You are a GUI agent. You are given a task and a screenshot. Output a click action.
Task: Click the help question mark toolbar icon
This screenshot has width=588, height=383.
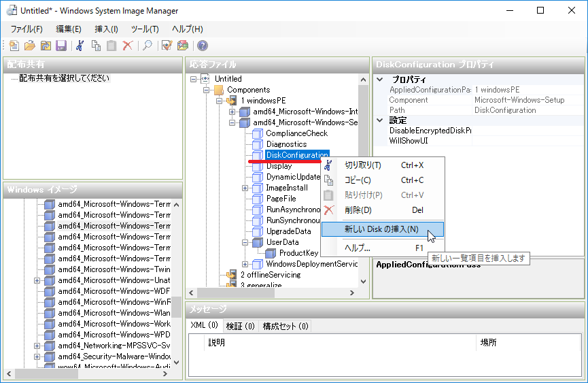[x=202, y=46]
